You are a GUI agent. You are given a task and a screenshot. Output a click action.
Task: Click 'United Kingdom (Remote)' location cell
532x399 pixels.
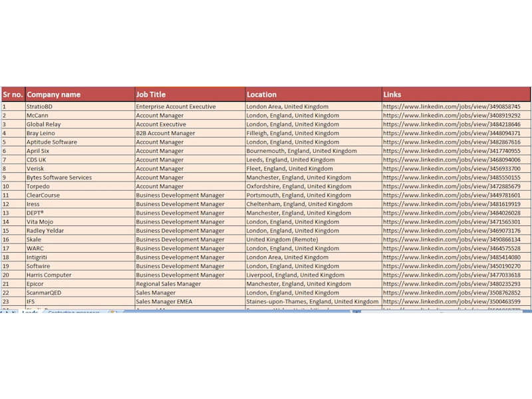(313, 239)
